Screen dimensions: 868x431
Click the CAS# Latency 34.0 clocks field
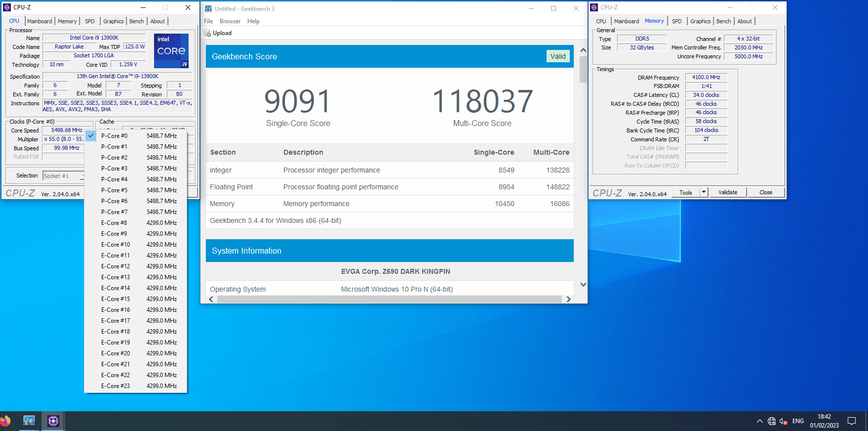[x=706, y=95]
